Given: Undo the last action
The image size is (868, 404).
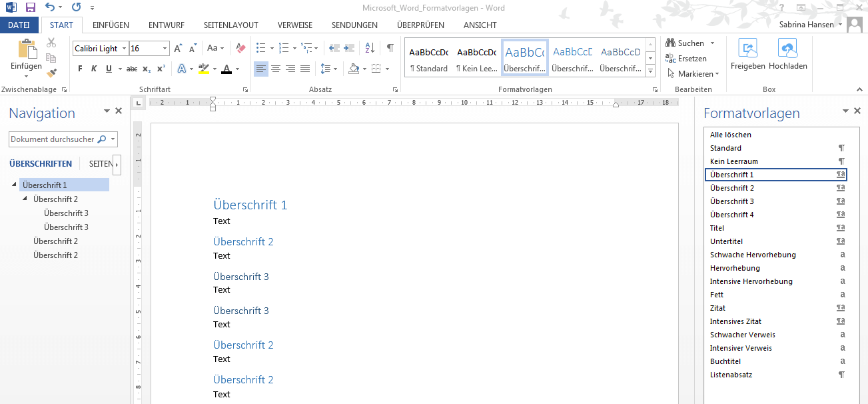Looking at the screenshot, I should [x=49, y=7].
